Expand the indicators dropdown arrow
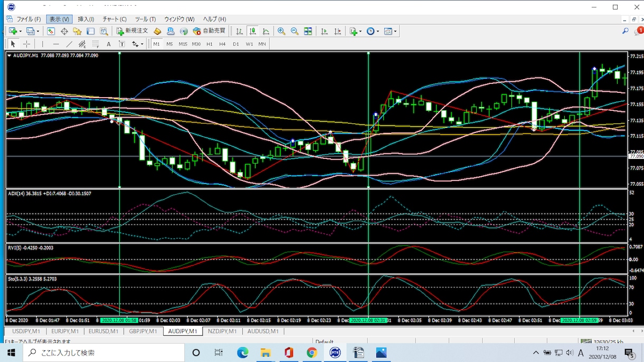 361,32
